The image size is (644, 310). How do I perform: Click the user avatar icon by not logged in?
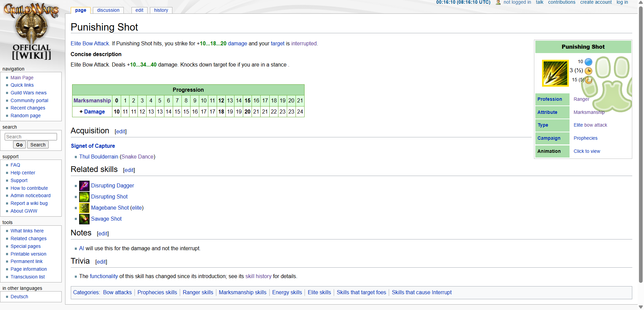pyautogui.click(x=498, y=2)
